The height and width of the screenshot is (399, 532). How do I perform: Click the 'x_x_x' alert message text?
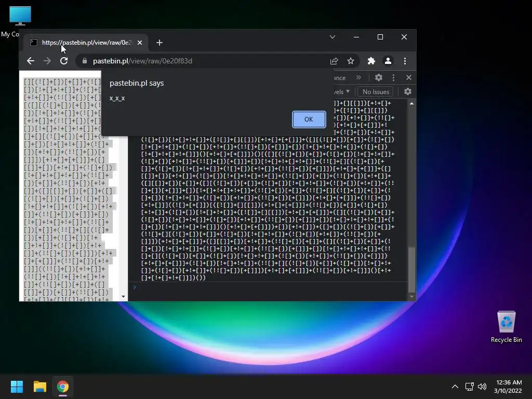click(x=117, y=98)
